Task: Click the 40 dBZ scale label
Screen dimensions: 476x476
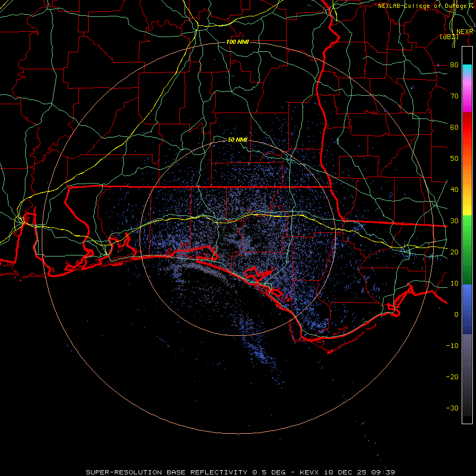Action: click(x=454, y=190)
